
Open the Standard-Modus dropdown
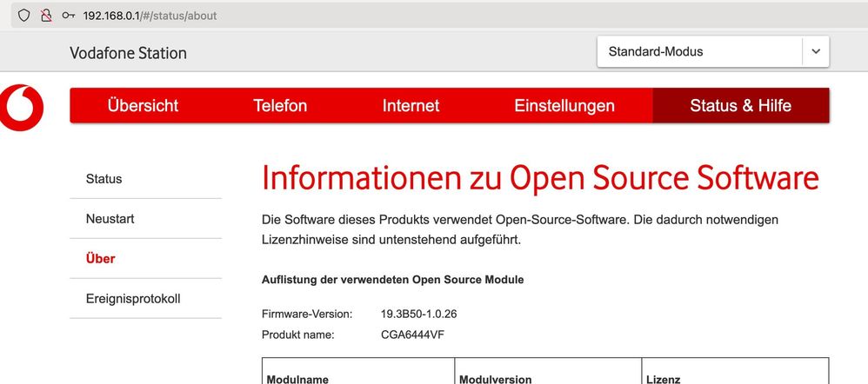click(713, 51)
